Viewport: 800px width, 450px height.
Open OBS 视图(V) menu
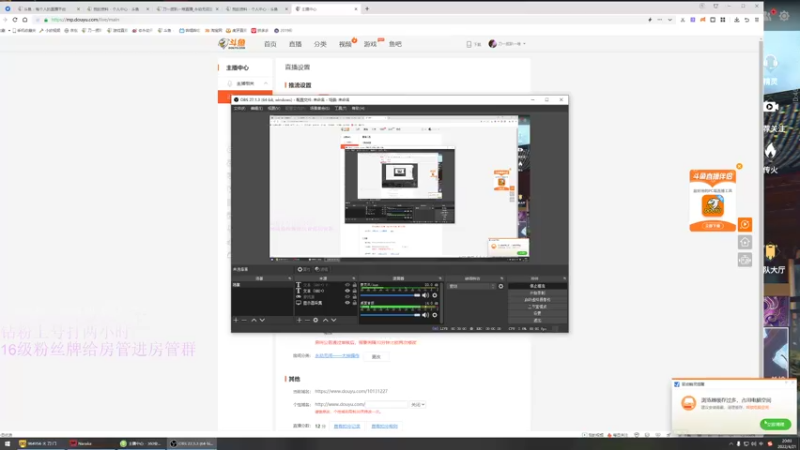coord(274,108)
